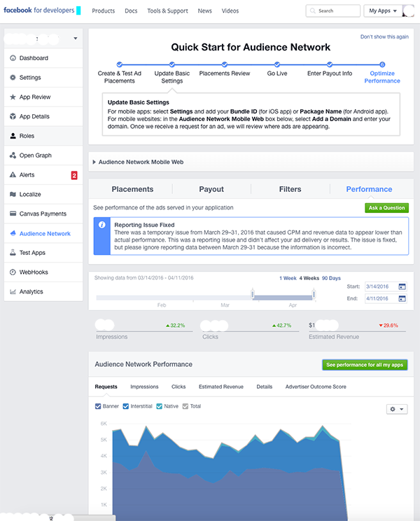Image resolution: width=420 pixels, height=521 pixels.
Task: Switch to the Placements tab
Action: pyautogui.click(x=132, y=189)
